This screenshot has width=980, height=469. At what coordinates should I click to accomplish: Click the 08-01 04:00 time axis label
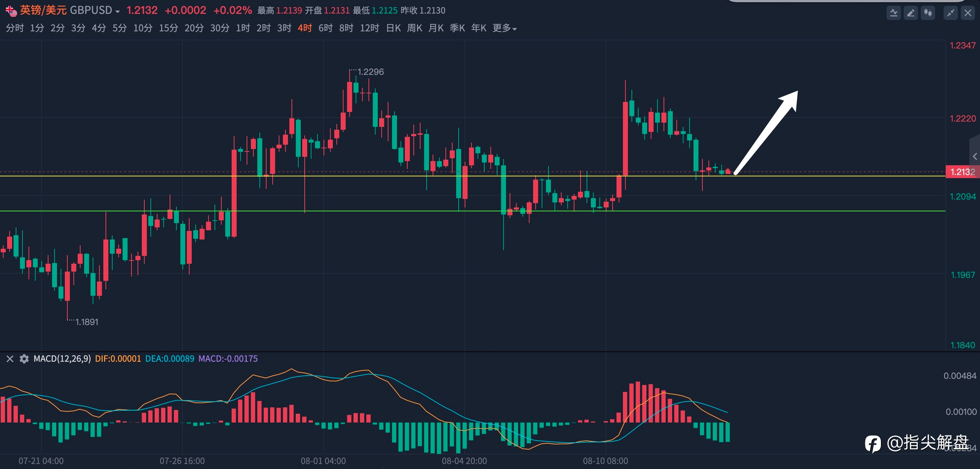coord(323,461)
